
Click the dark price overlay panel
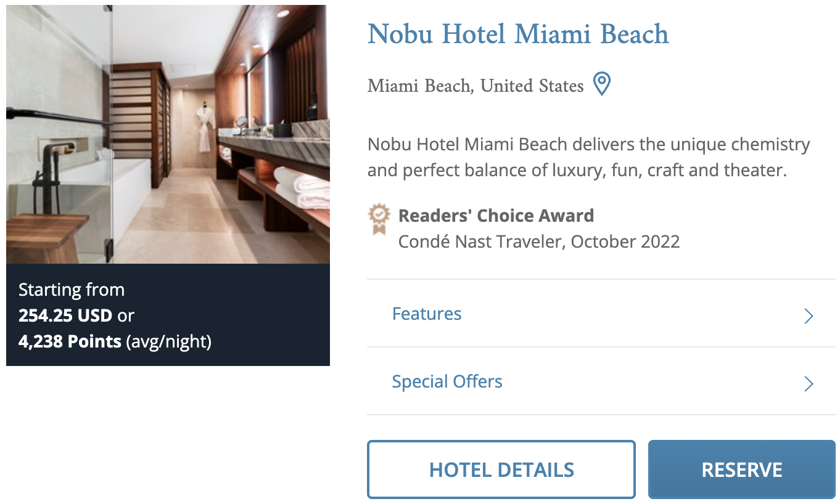coord(168,315)
